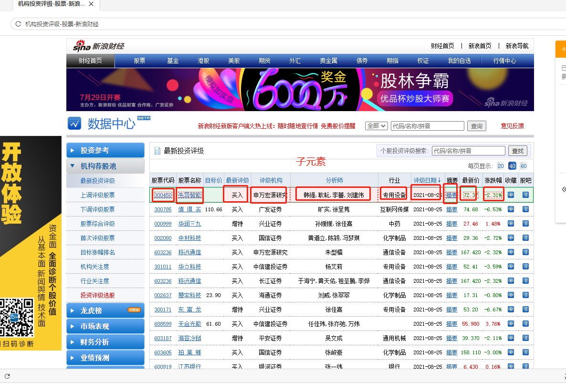566x392 pixels.
Task: Open 基金 in top navigation
Action: tap(173, 61)
